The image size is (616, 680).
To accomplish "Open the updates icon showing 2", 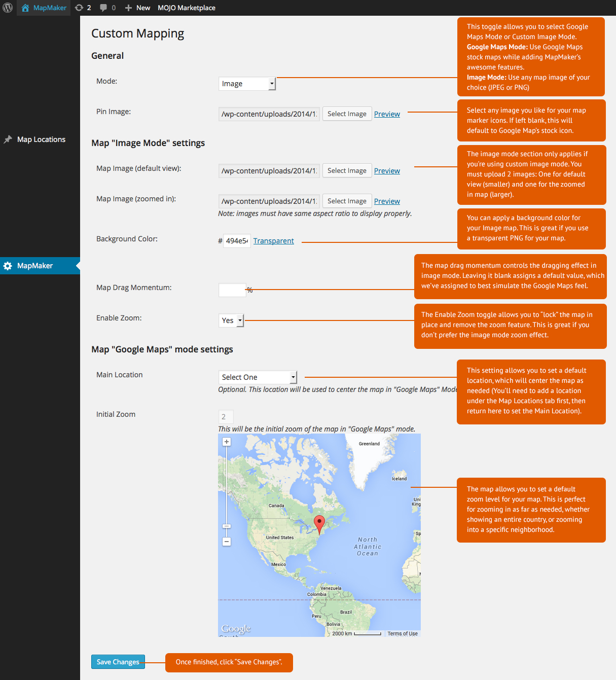I will pos(83,8).
